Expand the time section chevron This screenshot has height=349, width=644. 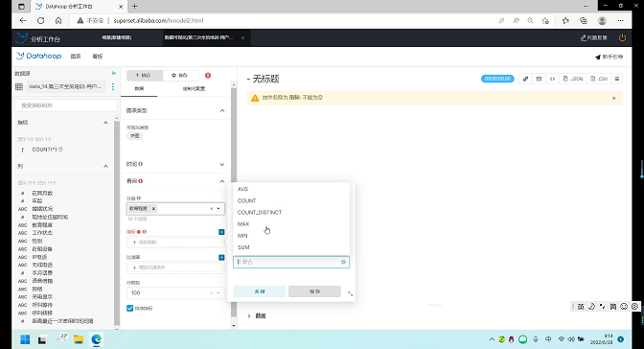click(222, 164)
